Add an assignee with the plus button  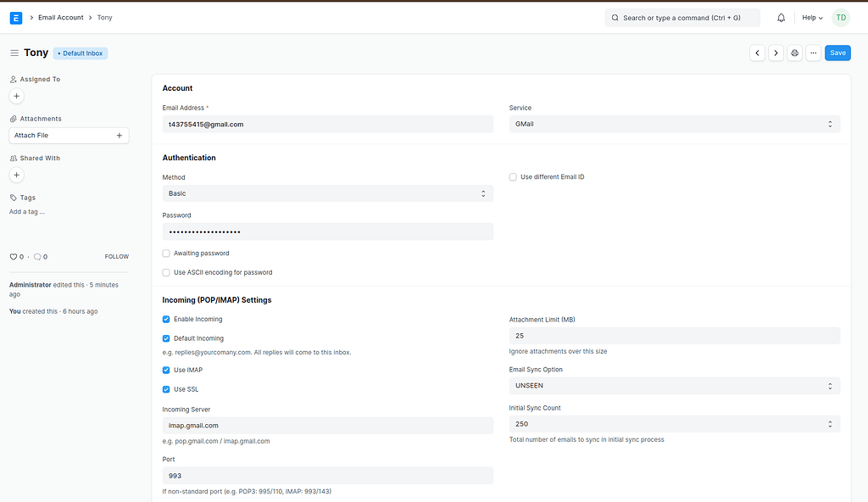coord(16,96)
